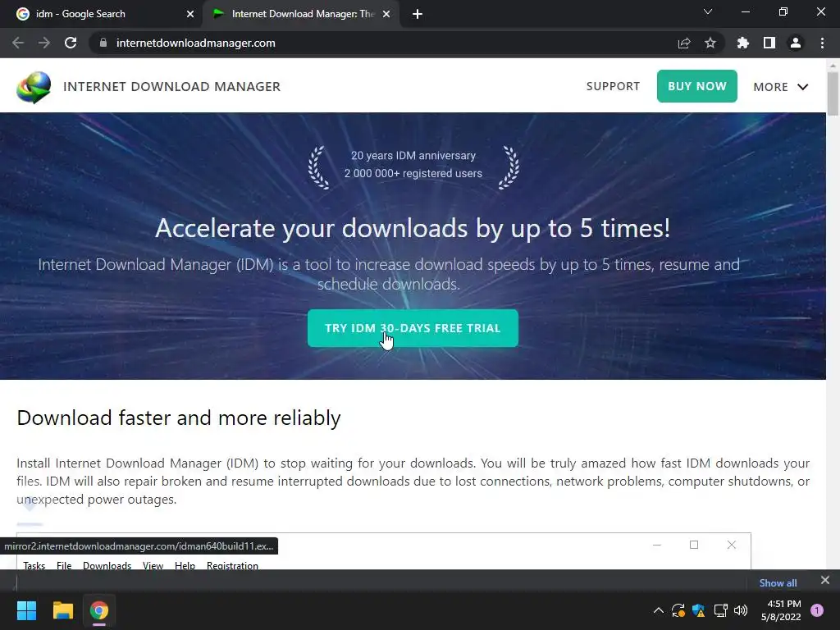
Task: Click INTERNET DOWNLOAD MANAGER site title
Action: [172, 87]
